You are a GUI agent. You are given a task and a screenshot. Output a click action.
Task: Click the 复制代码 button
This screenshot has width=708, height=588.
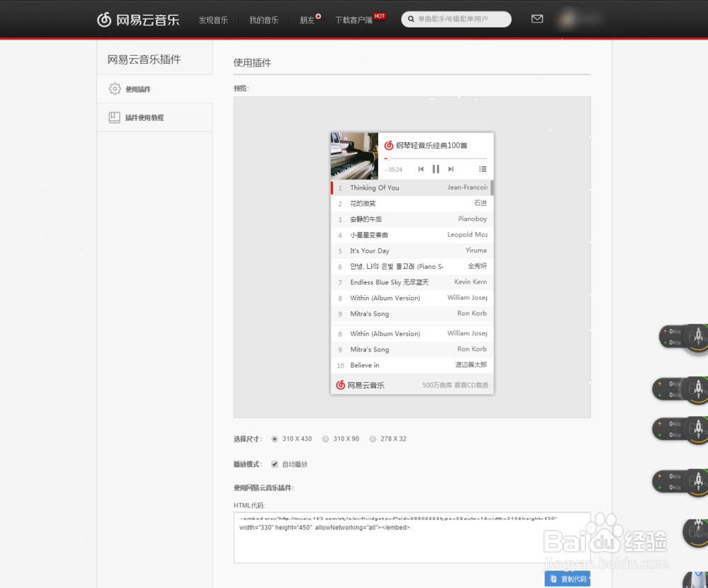coord(567,579)
